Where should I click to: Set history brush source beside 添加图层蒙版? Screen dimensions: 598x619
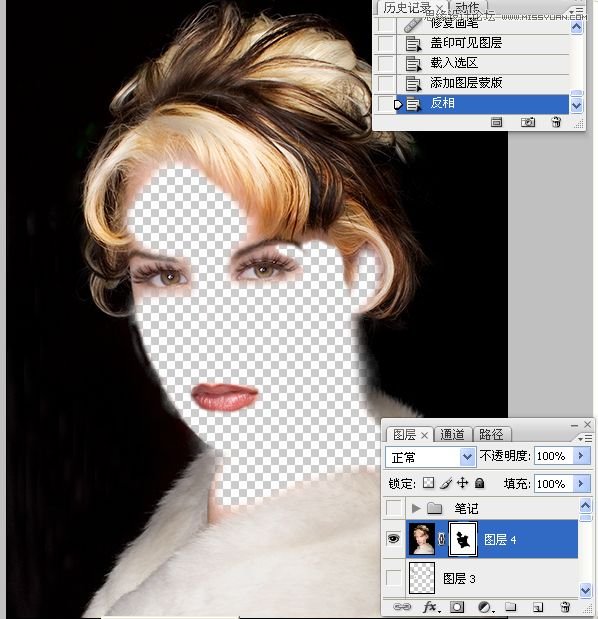click(x=385, y=83)
